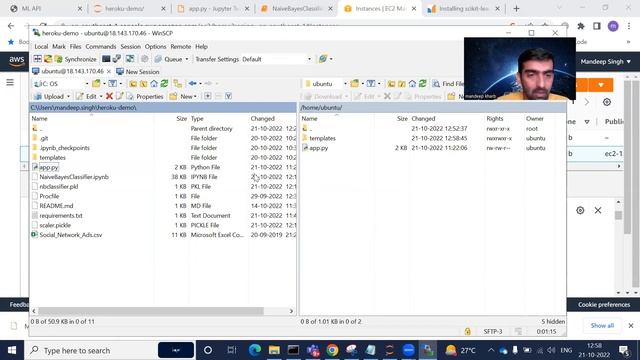
Task: Open the Options menu
Action: tap(156, 47)
